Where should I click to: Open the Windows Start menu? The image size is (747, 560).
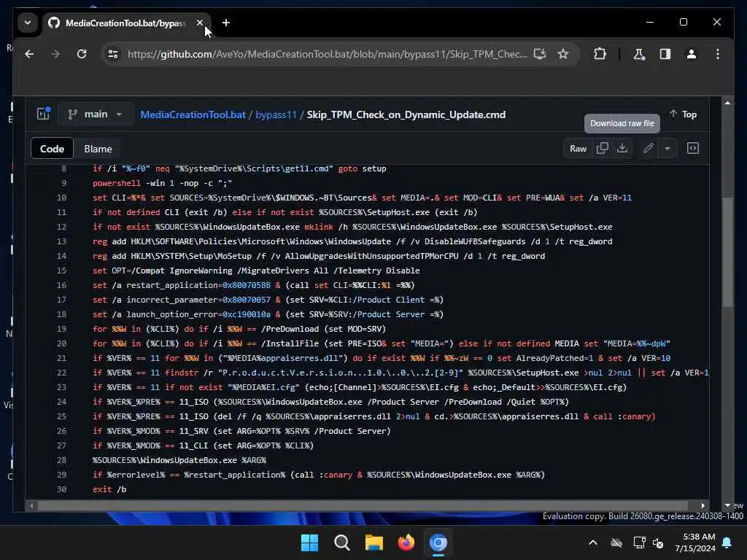coord(309,542)
